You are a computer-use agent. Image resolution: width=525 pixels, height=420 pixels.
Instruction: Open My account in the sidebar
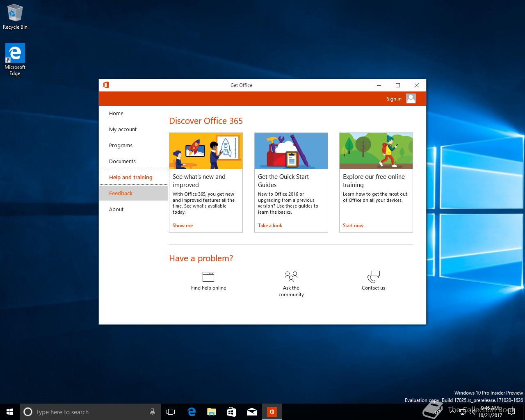pos(133,130)
